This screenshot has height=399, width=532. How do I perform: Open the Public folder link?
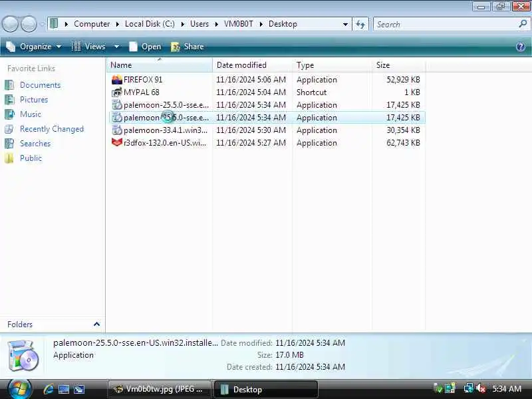click(31, 158)
